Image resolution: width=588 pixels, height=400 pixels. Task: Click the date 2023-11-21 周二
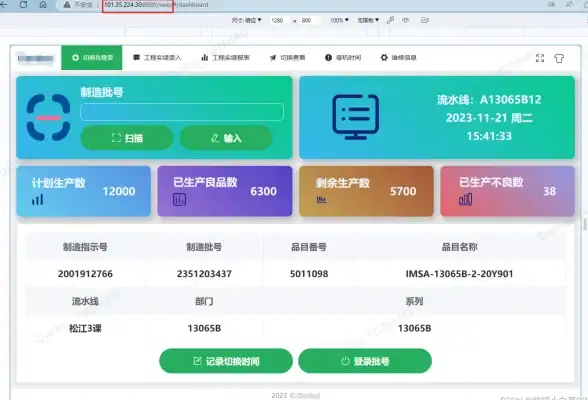pyautogui.click(x=489, y=118)
